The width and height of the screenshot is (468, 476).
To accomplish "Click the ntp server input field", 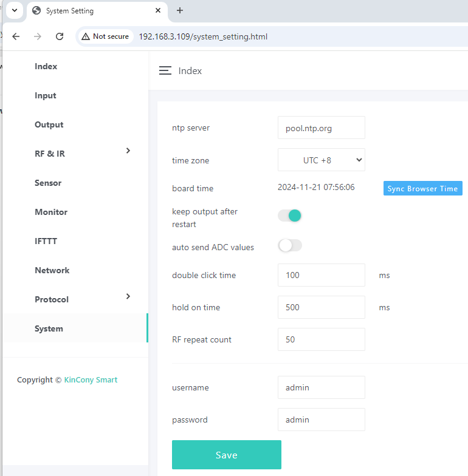I will [x=321, y=127].
